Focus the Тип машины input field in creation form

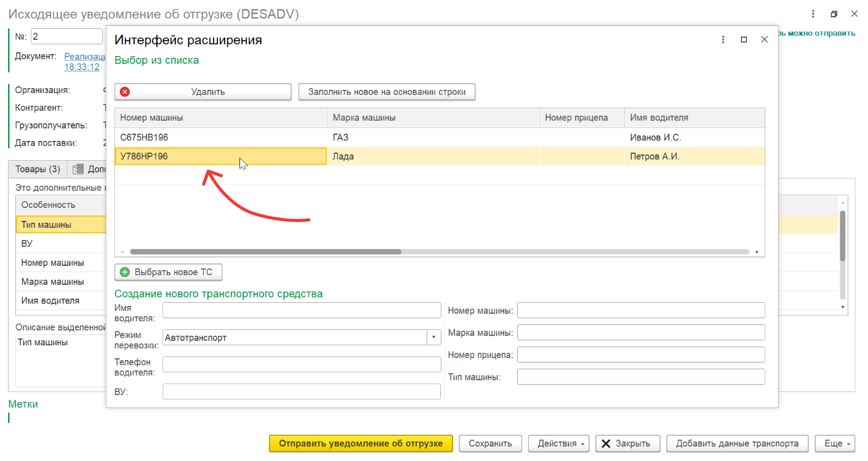tap(641, 377)
